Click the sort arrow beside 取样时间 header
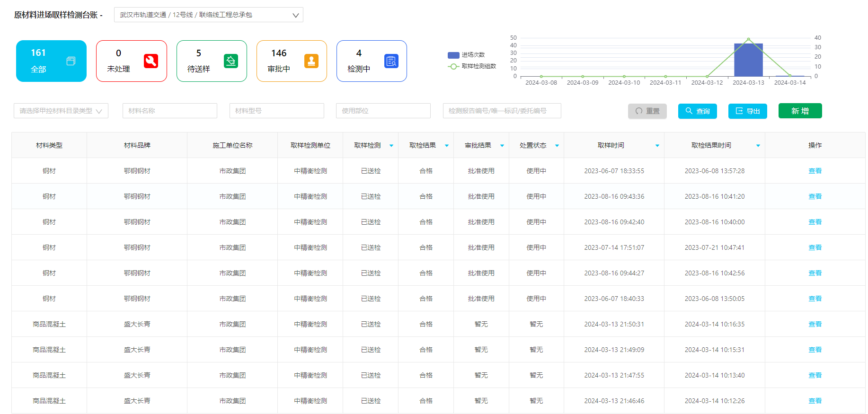Image resolution: width=868 pixels, height=414 pixels. point(657,146)
